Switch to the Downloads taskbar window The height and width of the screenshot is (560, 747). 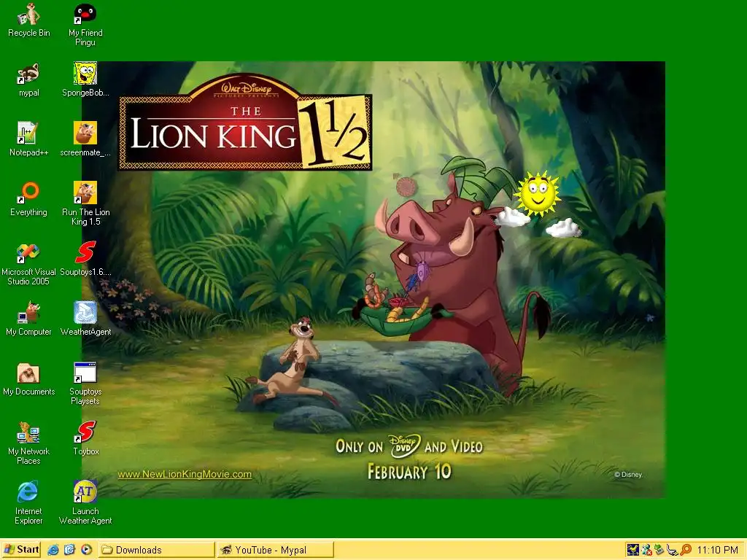click(157, 550)
